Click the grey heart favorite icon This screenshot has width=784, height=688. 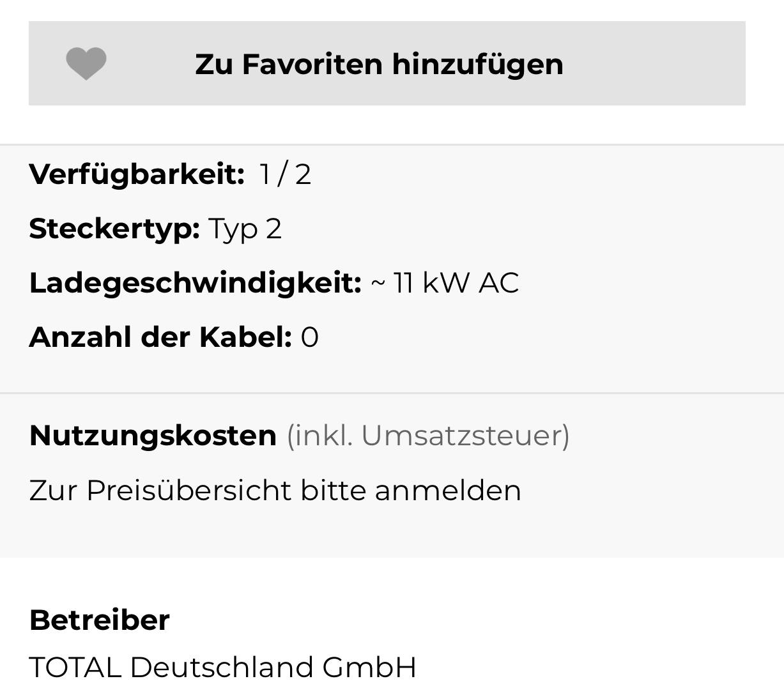coord(86,64)
